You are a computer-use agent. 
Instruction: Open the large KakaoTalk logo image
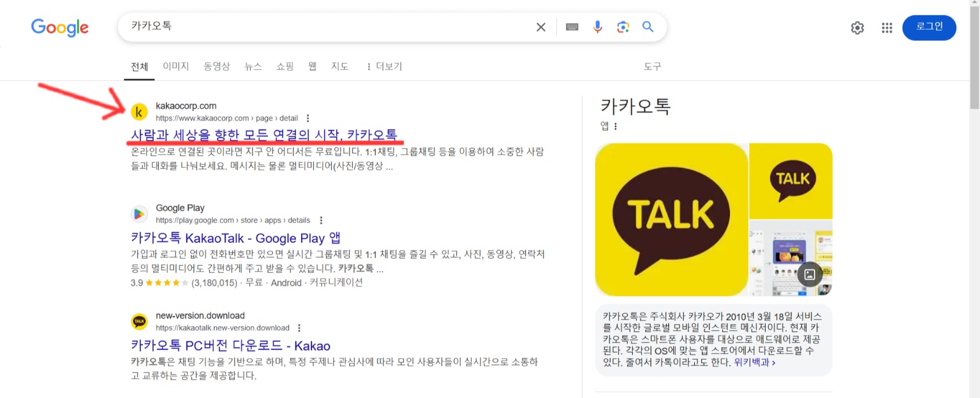(x=671, y=219)
